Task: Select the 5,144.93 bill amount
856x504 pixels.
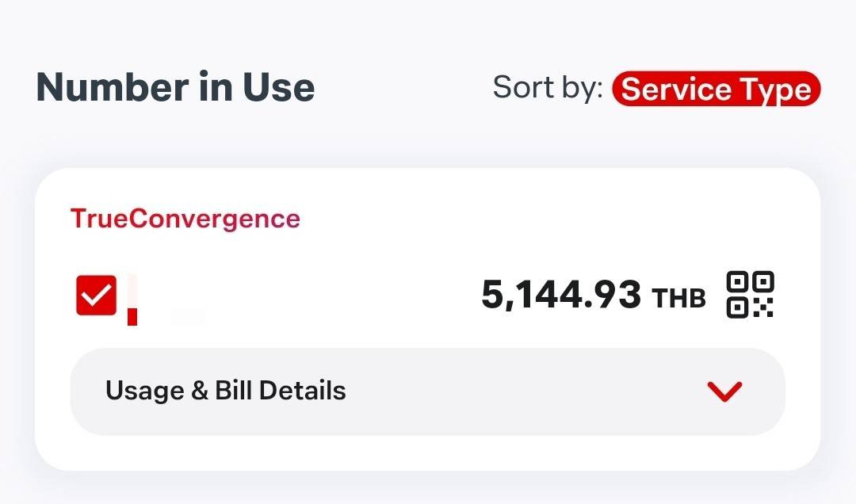Action: point(561,296)
